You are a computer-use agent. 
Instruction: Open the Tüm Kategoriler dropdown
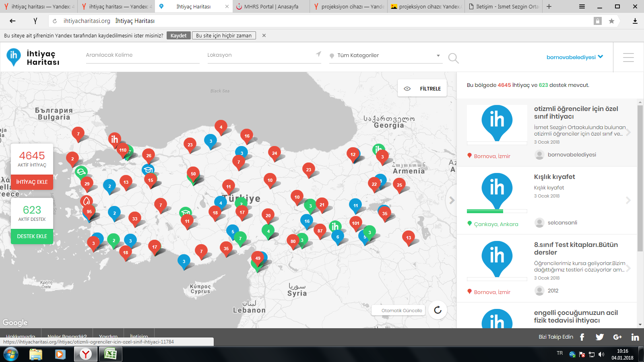[x=385, y=56]
